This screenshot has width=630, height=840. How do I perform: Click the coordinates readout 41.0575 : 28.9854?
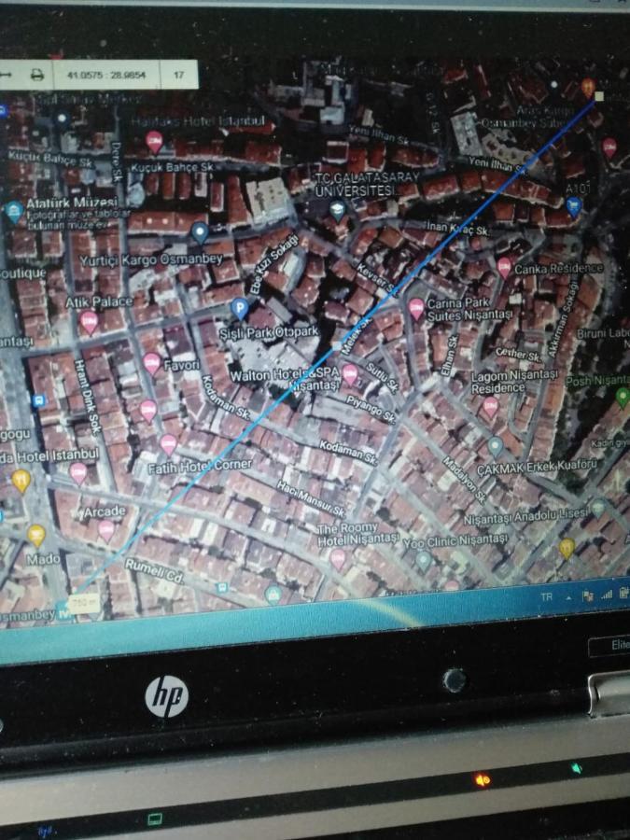[106, 75]
